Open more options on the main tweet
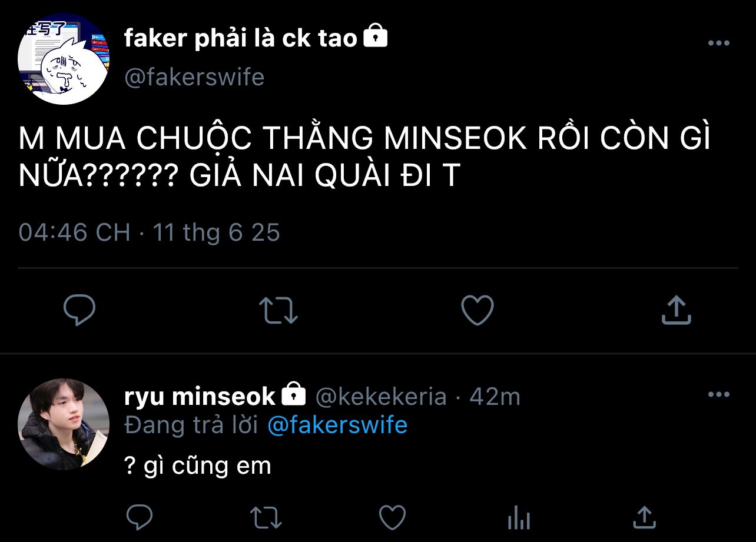Screen dimensions: 756x542 (718, 43)
